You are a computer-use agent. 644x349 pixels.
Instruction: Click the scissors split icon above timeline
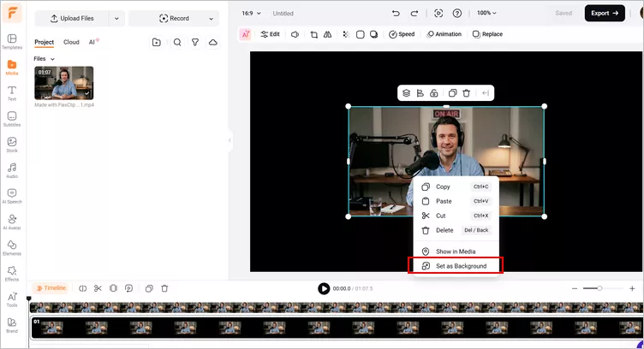point(98,289)
